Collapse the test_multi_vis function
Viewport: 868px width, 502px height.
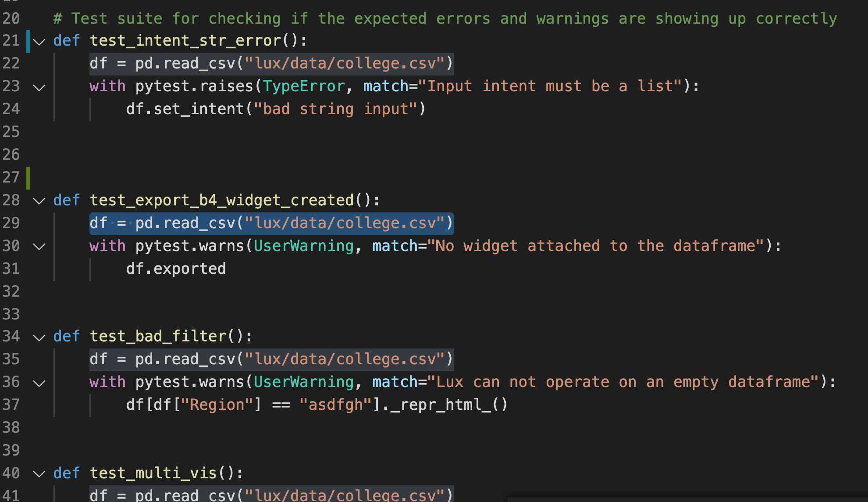[x=39, y=473]
